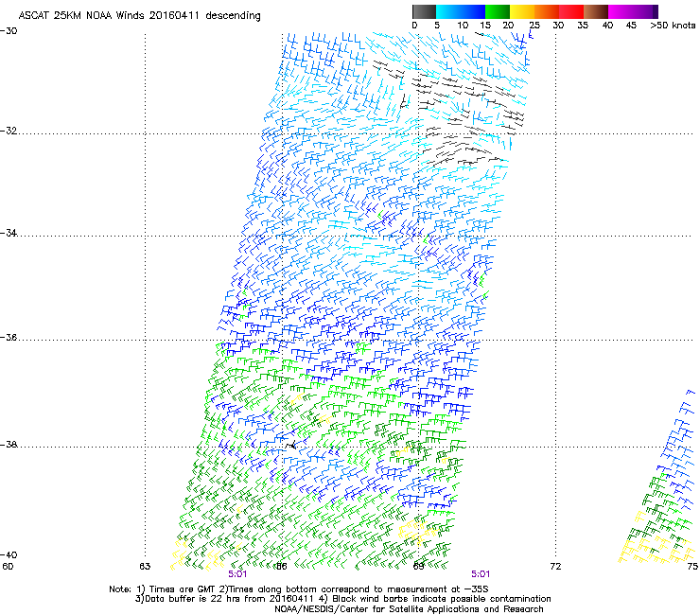Click the 'Note: 1) Times are GMT' footnote line
700x615 pixels.
299,589
